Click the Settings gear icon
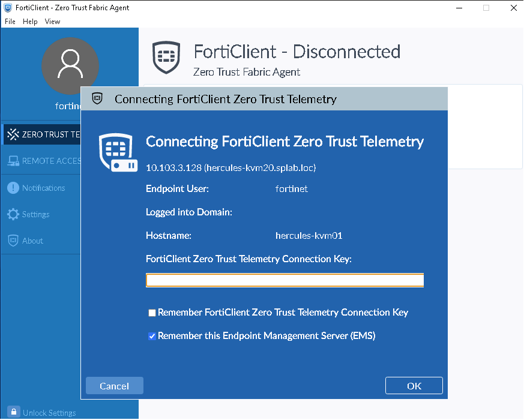Image resolution: width=524 pixels, height=420 pixels. click(x=13, y=214)
